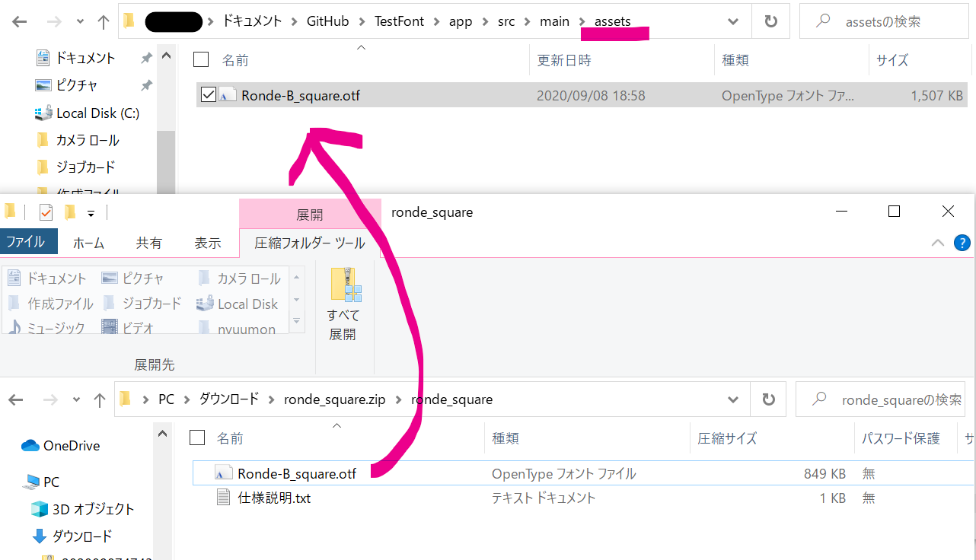The height and width of the screenshot is (560, 976).
Task: Switch to the 共有 ribbon tab
Action: (x=148, y=243)
